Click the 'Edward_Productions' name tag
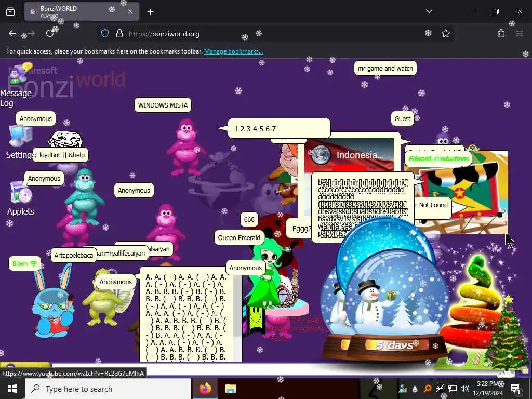 click(438, 159)
